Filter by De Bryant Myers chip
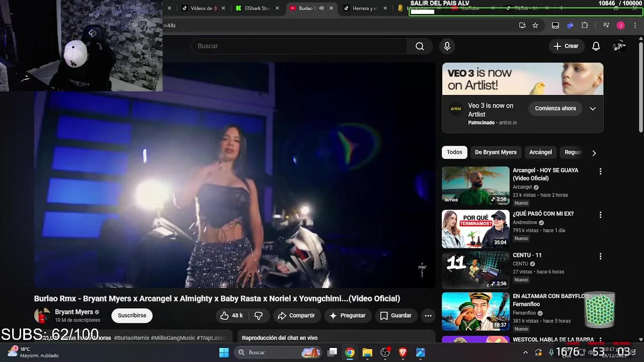The image size is (644, 362). (496, 152)
